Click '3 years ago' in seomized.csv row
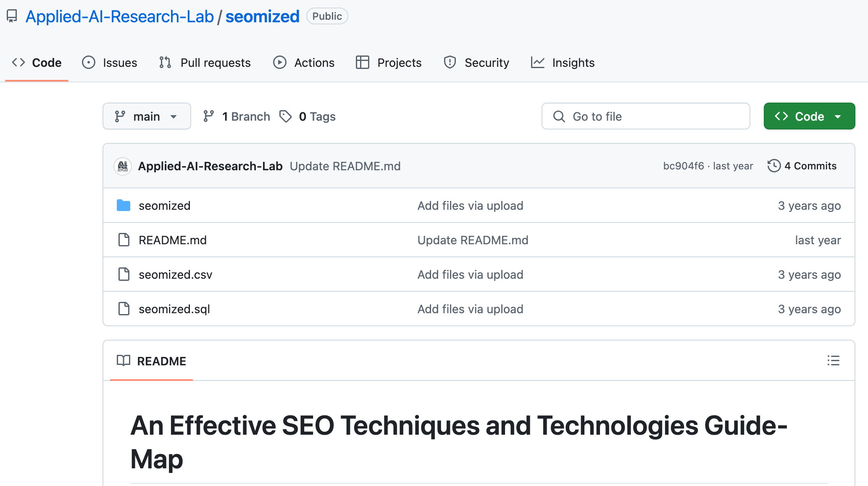Viewport: 868px width, 486px height. [x=809, y=275]
